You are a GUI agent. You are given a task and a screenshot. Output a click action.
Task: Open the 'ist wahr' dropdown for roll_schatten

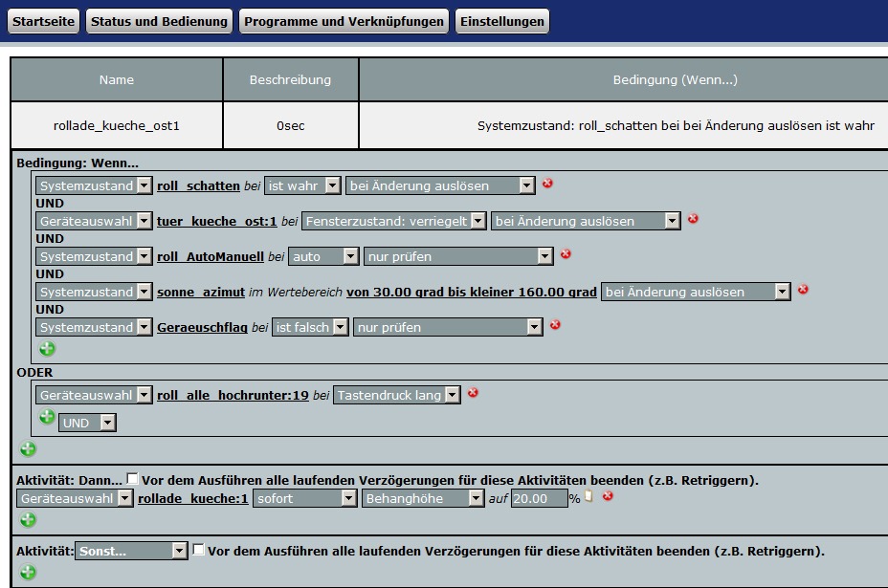pos(302,185)
